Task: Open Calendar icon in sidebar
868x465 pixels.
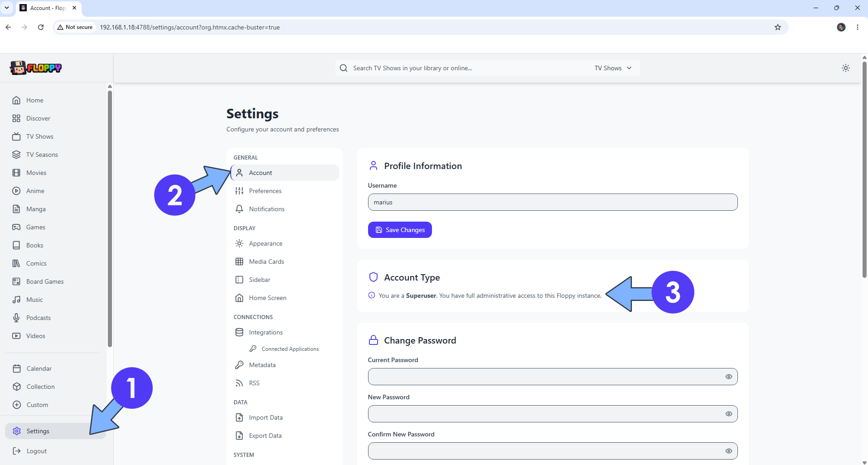Action: [x=17, y=368]
